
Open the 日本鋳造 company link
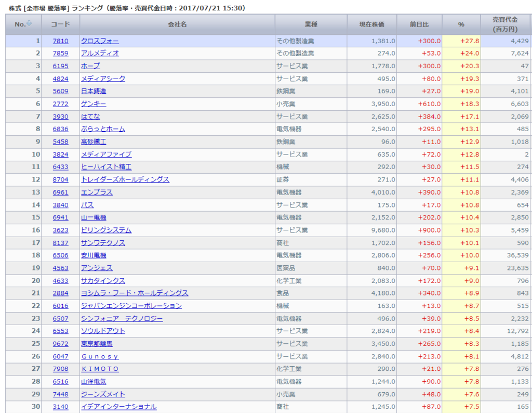point(94,91)
